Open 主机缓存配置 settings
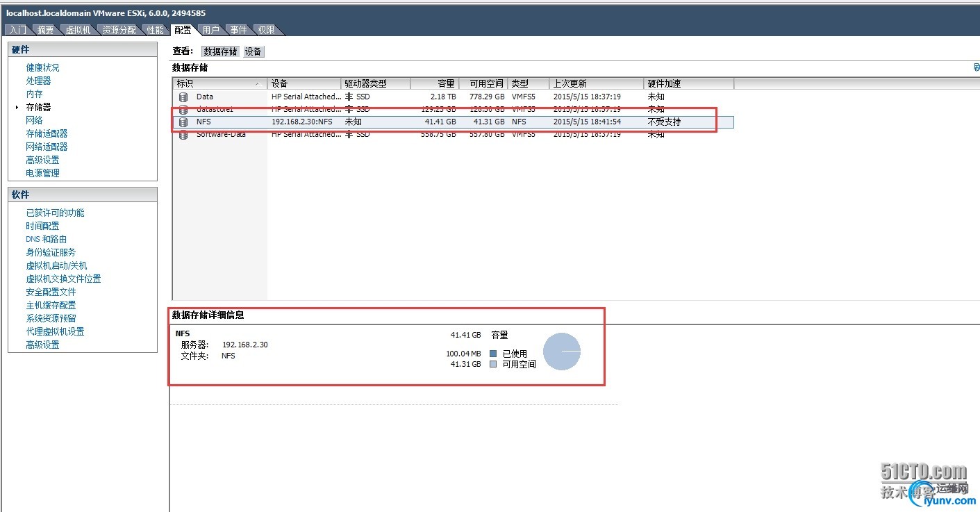This screenshot has height=512, width=980. (51, 305)
